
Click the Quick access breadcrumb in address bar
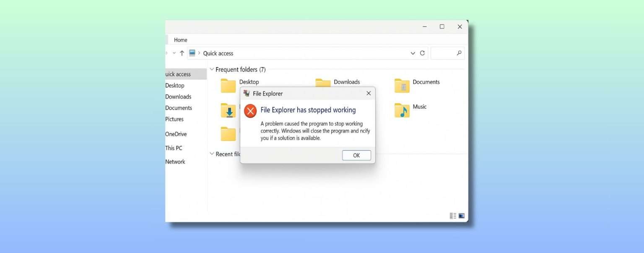[x=218, y=53]
